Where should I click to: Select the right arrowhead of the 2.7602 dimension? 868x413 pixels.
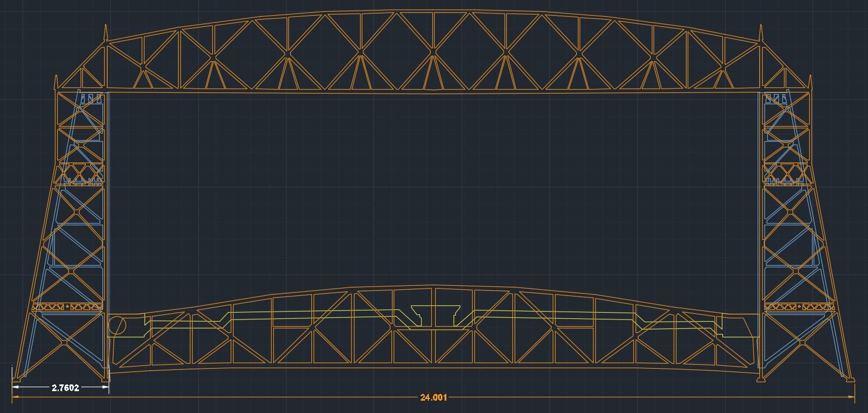pos(105,387)
